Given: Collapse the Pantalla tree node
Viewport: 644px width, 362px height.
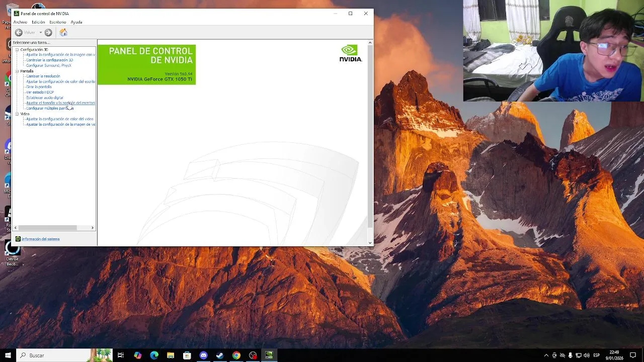Looking at the screenshot, I should point(17,71).
